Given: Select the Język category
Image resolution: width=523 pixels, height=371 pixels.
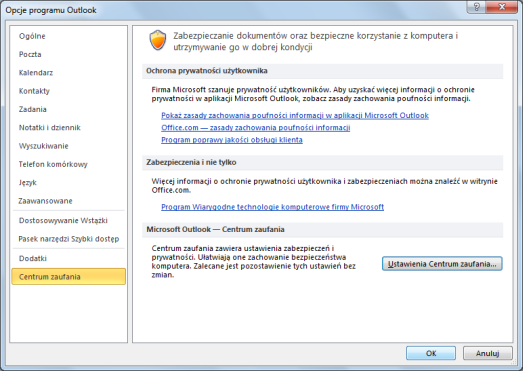Looking at the screenshot, I should (x=28, y=183).
